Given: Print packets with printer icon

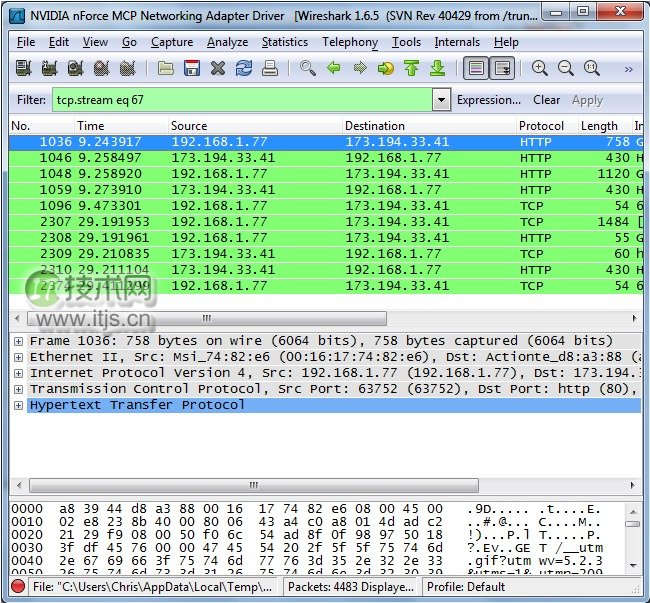Looking at the screenshot, I should pyautogui.click(x=270, y=68).
